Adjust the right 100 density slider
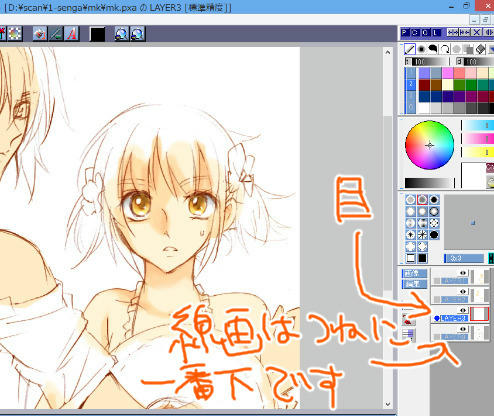This screenshot has height=416, width=494. 475,62
